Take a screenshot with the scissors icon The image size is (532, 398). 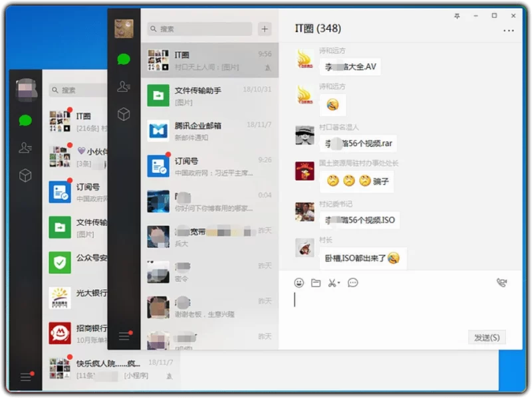[x=332, y=283]
